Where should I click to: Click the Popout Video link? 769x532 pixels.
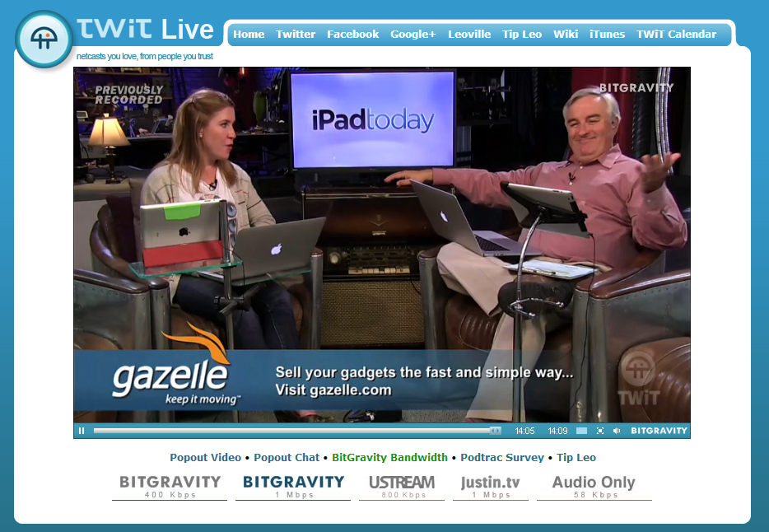tap(205, 458)
